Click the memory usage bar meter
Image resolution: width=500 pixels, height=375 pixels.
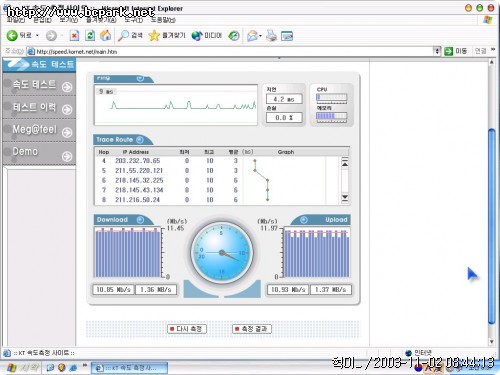[331, 116]
